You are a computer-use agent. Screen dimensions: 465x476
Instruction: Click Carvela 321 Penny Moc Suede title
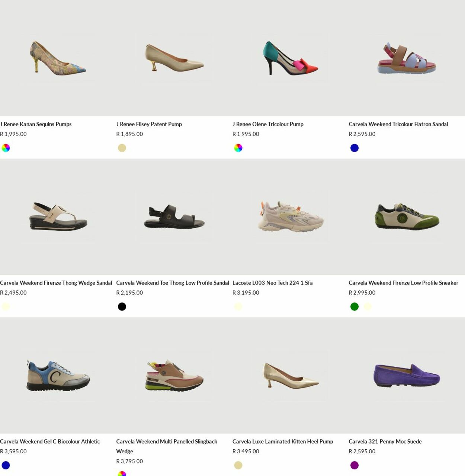tap(385, 442)
